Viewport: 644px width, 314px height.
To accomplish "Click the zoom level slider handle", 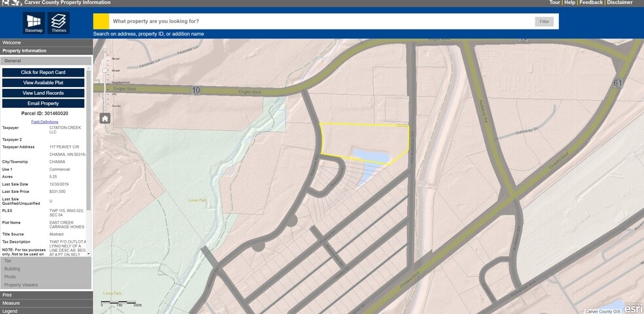I will [105, 69].
